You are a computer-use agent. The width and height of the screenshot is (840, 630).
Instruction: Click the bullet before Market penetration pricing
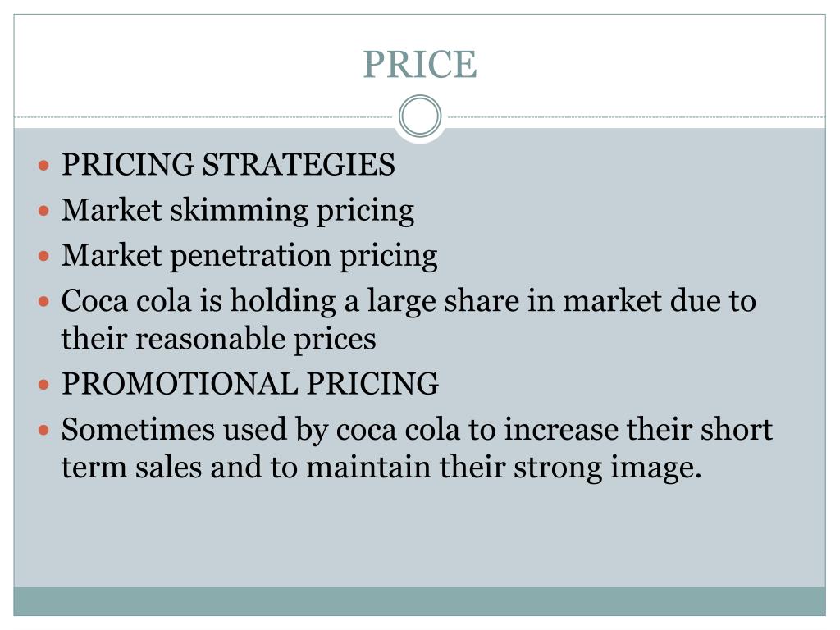tap(44, 256)
